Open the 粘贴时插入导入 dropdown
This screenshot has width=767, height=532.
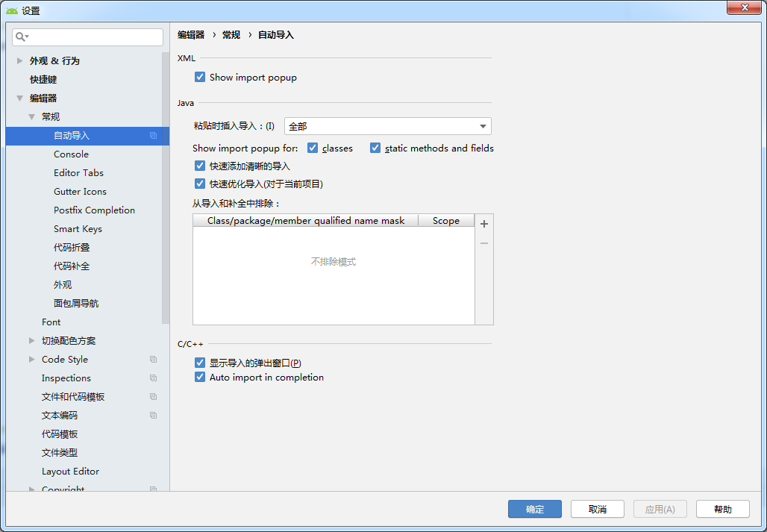pyautogui.click(x=388, y=126)
